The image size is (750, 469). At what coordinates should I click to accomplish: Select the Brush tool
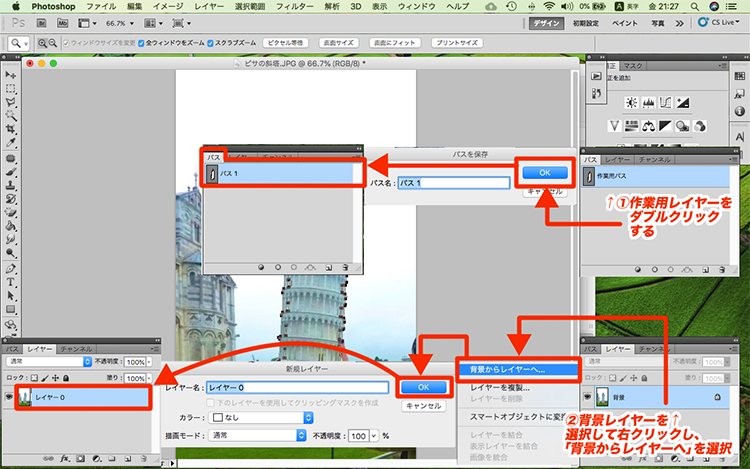[11, 173]
